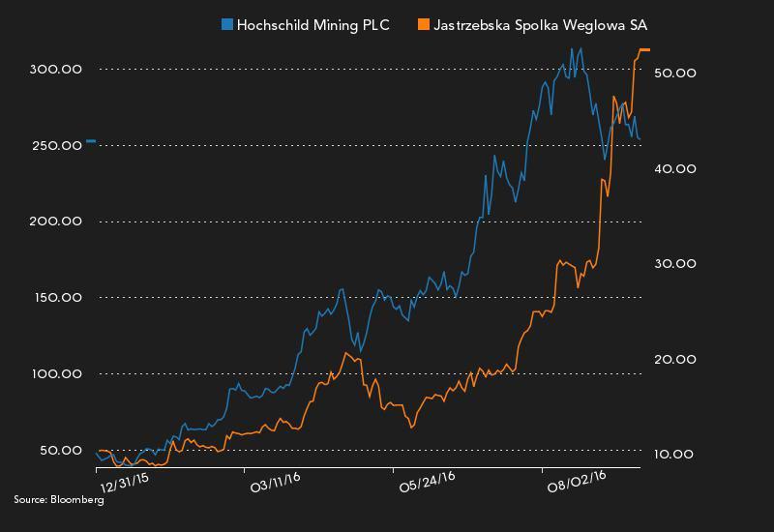Image resolution: width=774 pixels, height=532 pixels.
Task: Click the Source: Bloomberg attribution text
Action: pyautogui.click(x=59, y=500)
